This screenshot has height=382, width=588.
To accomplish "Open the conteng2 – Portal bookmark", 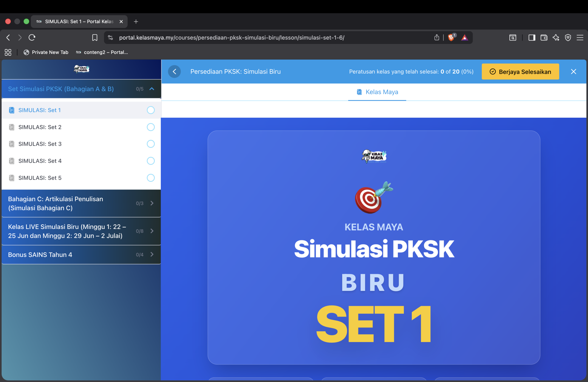I will tap(102, 52).
